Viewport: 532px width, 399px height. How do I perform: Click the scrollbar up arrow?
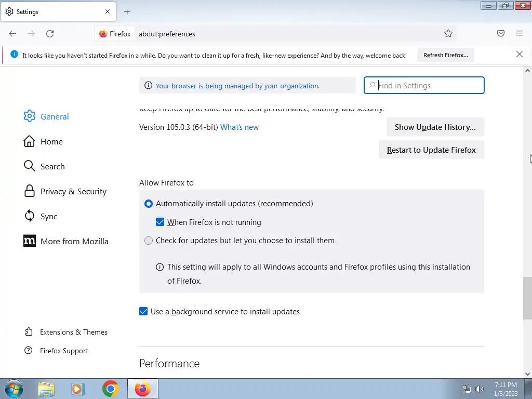(527, 71)
